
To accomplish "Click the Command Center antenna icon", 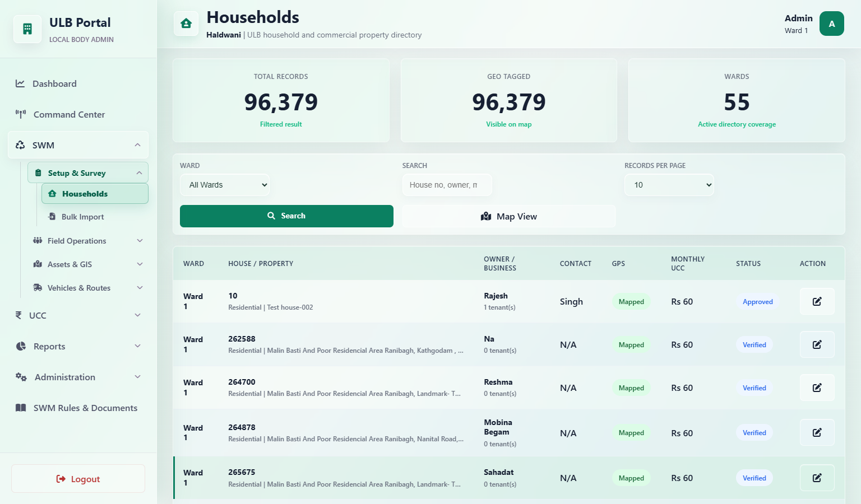I will click(21, 114).
